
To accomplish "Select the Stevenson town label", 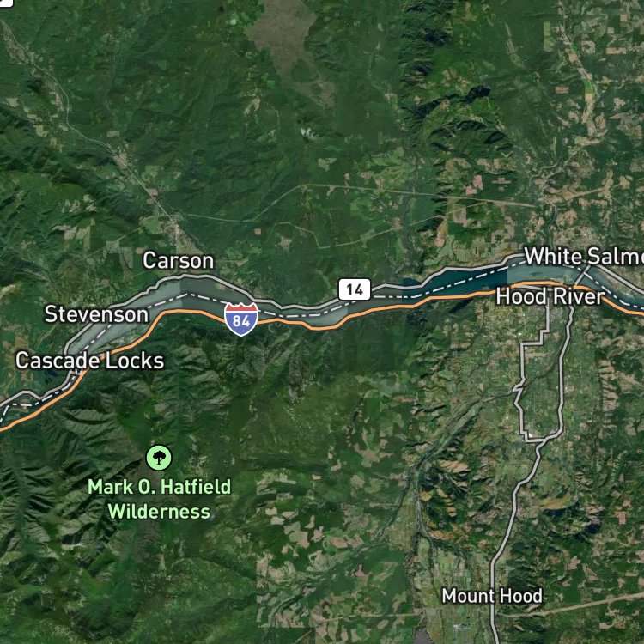I will (x=96, y=314).
